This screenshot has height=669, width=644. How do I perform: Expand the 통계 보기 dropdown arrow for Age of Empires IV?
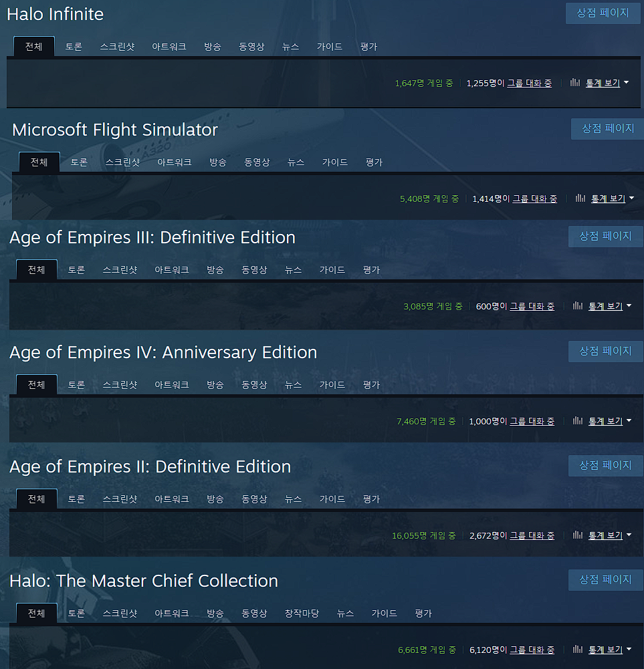point(629,420)
